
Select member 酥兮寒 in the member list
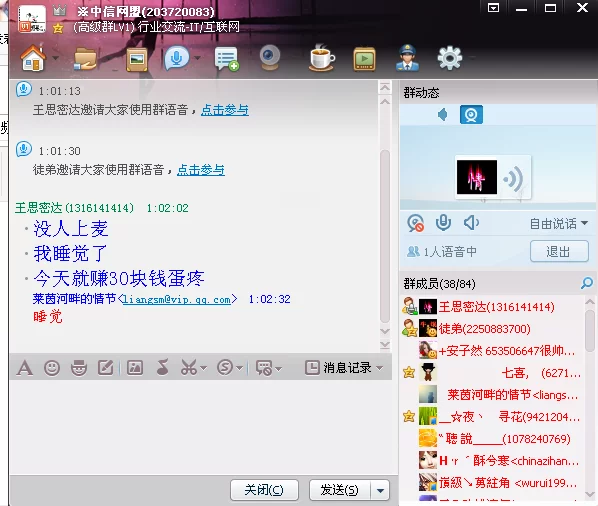pyautogui.click(x=492, y=461)
